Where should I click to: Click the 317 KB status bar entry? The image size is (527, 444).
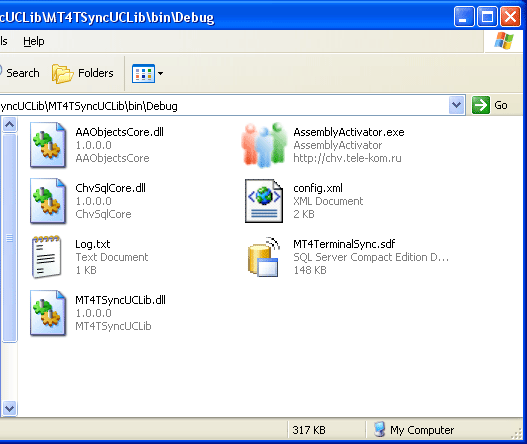(x=309, y=430)
